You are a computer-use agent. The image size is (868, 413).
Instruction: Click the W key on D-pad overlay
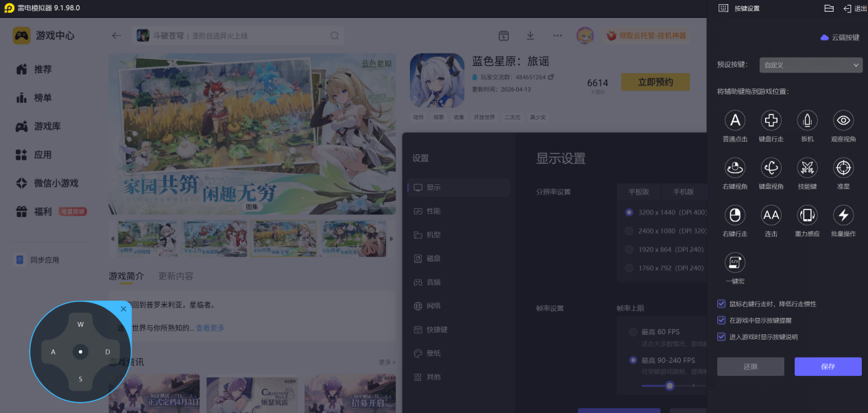pos(80,325)
